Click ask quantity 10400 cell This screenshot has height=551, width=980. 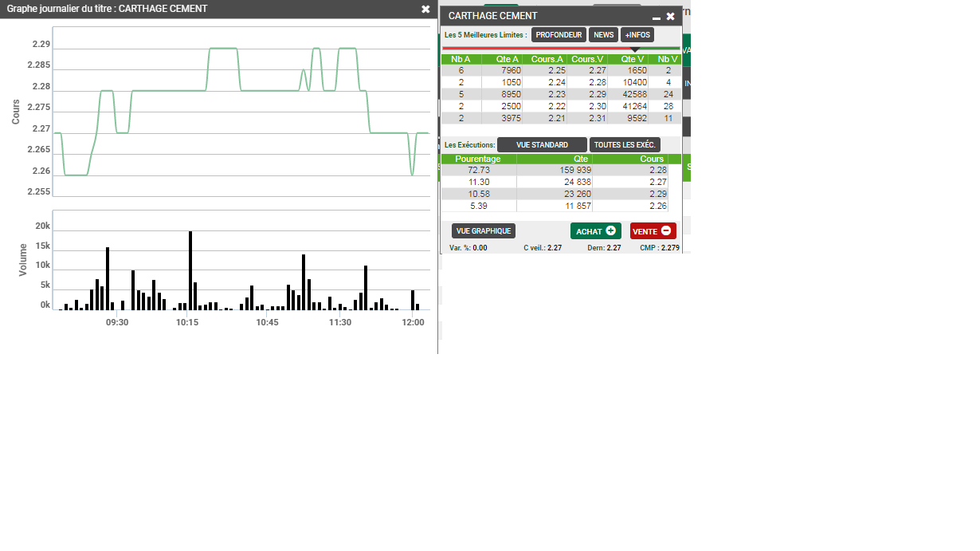click(x=629, y=82)
